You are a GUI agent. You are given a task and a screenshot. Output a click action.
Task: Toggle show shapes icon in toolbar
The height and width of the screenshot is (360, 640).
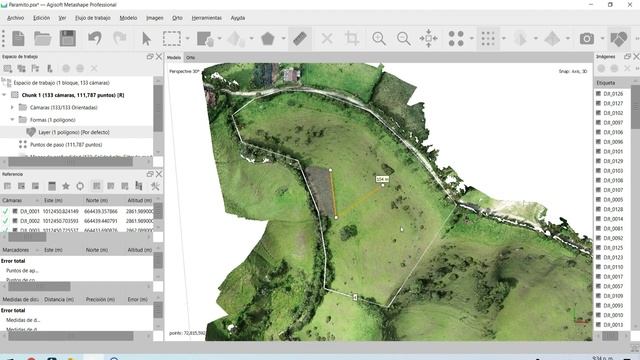click(x=618, y=39)
